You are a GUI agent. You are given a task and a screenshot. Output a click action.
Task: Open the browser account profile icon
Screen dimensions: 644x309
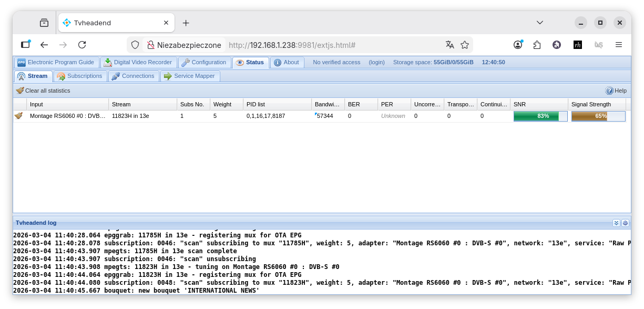tap(518, 45)
